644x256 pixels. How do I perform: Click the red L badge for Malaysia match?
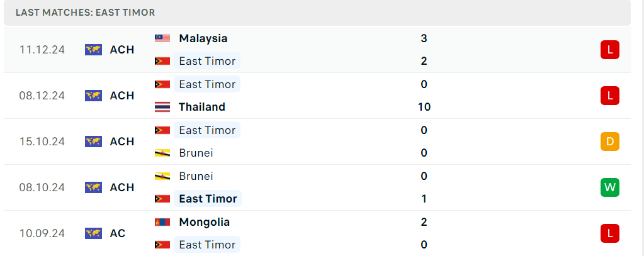[609, 50]
